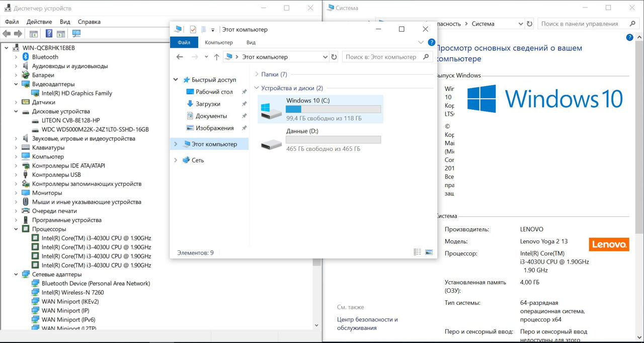
Task: Click the up arrow in Explorer navigation
Action: 216,57
